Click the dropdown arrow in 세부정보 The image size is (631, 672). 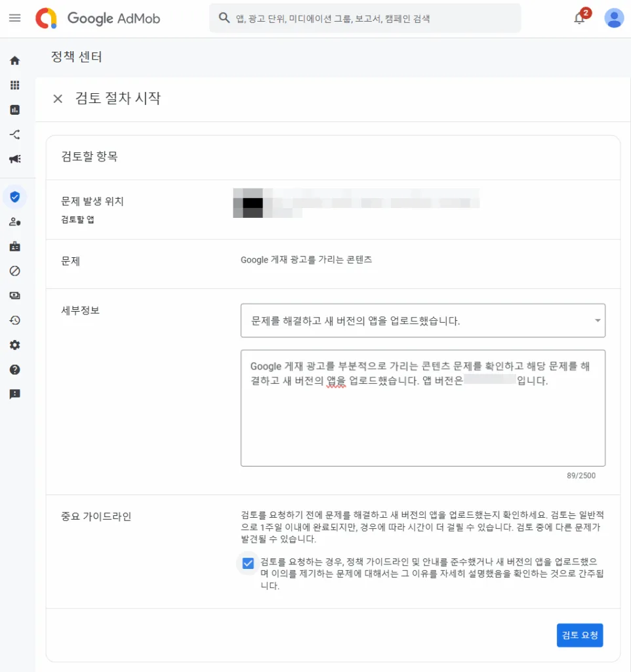coord(597,320)
